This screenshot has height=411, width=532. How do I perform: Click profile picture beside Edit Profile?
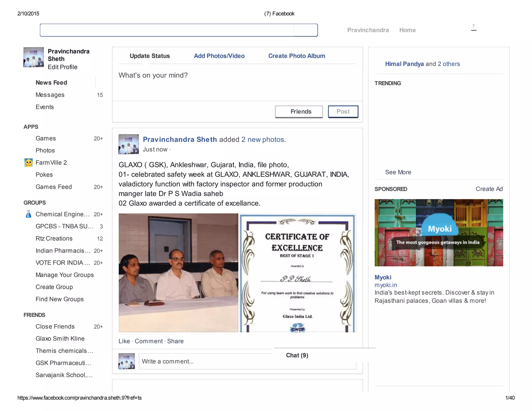(34, 57)
